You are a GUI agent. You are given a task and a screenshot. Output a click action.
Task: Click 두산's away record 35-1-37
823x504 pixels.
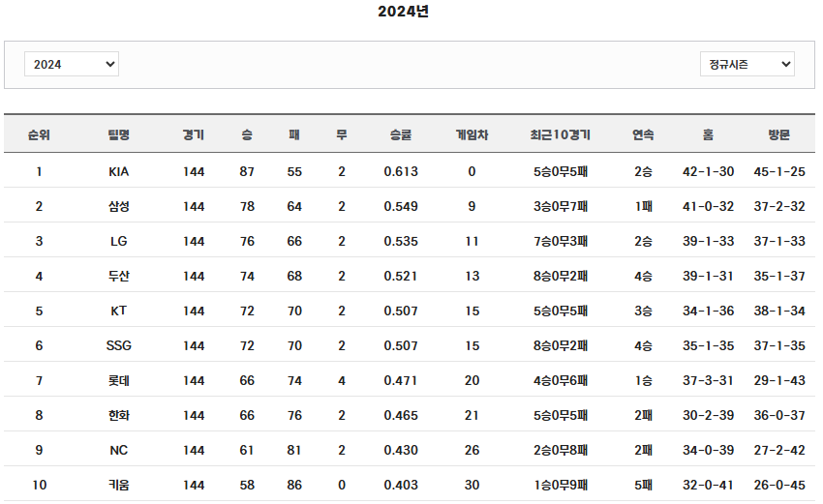pyautogui.click(x=779, y=276)
